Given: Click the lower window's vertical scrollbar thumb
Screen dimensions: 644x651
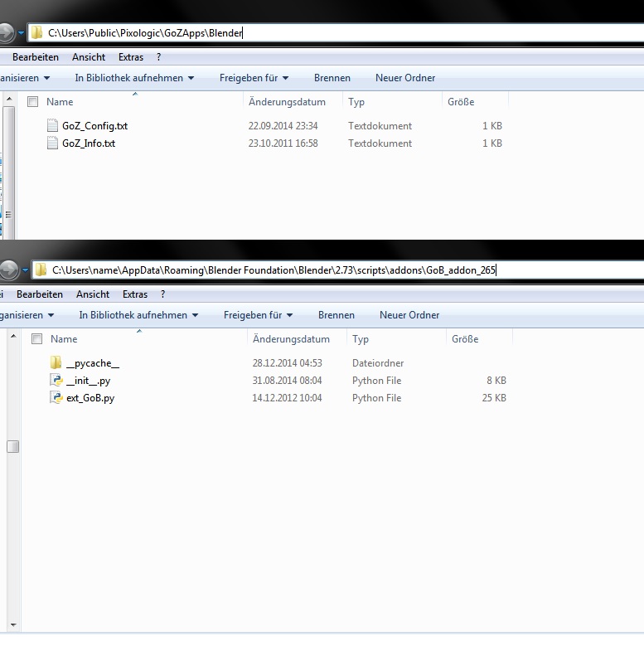Looking at the screenshot, I should (x=12, y=446).
